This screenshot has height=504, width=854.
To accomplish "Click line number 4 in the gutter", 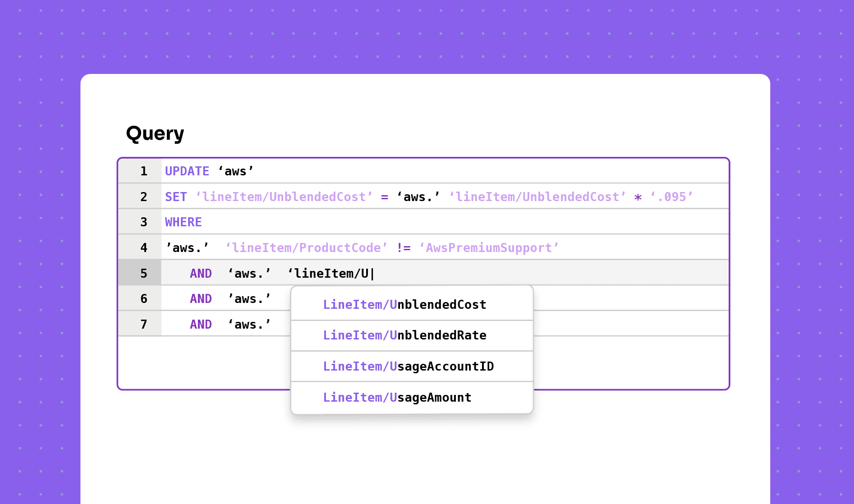I will pyautogui.click(x=143, y=248).
